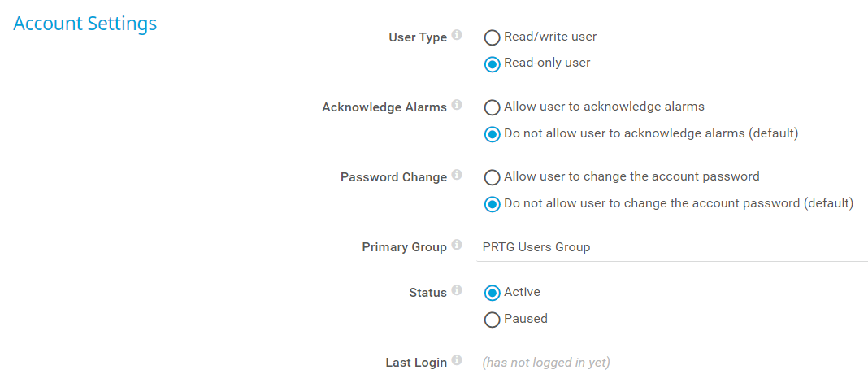Image resolution: width=868 pixels, height=383 pixels.
Task: Set the account status to Paused
Action: click(492, 320)
